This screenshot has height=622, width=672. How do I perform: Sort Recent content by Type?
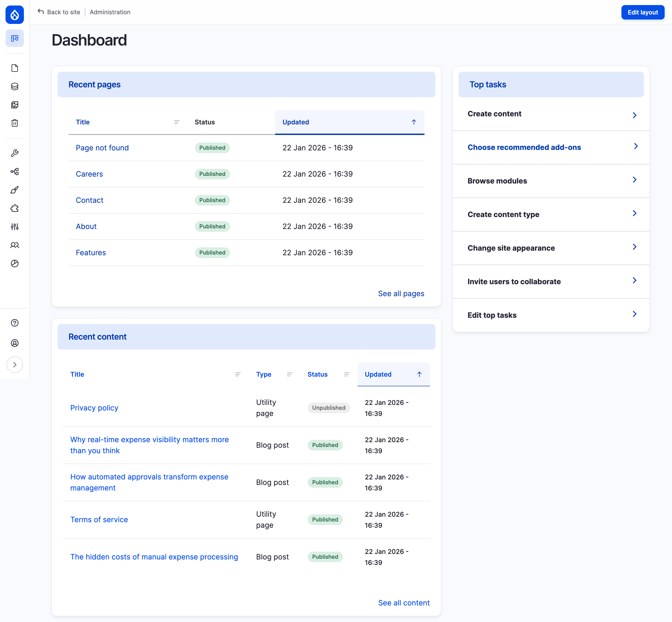(264, 374)
